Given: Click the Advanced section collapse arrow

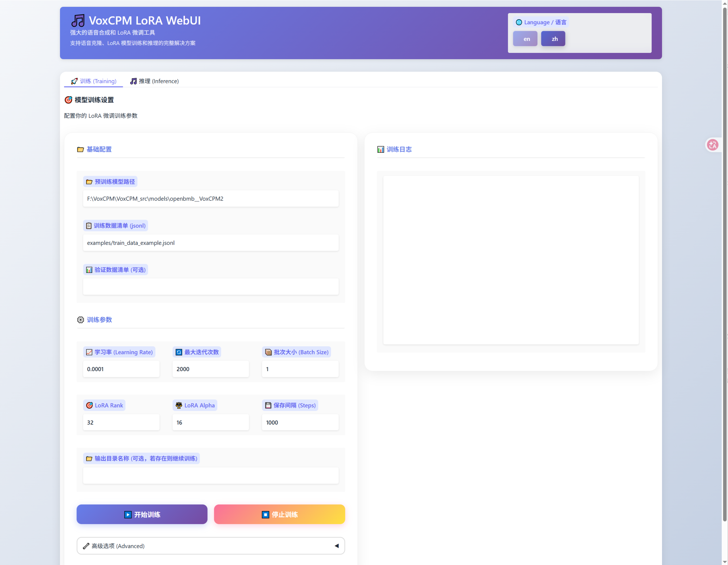Looking at the screenshot, I should [337, 546].
